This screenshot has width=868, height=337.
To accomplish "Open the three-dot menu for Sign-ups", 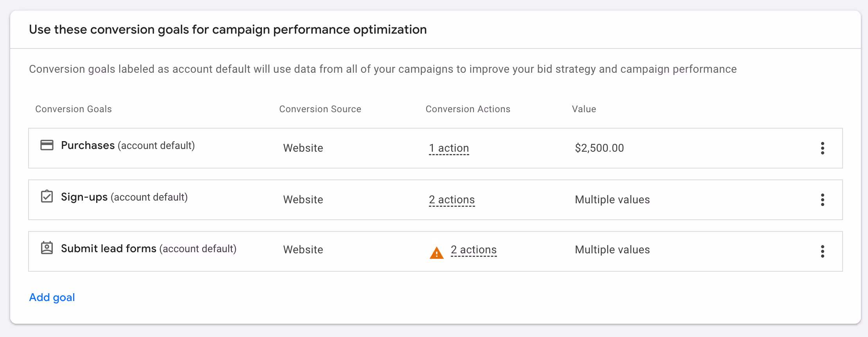I will [x=822, y=200].
